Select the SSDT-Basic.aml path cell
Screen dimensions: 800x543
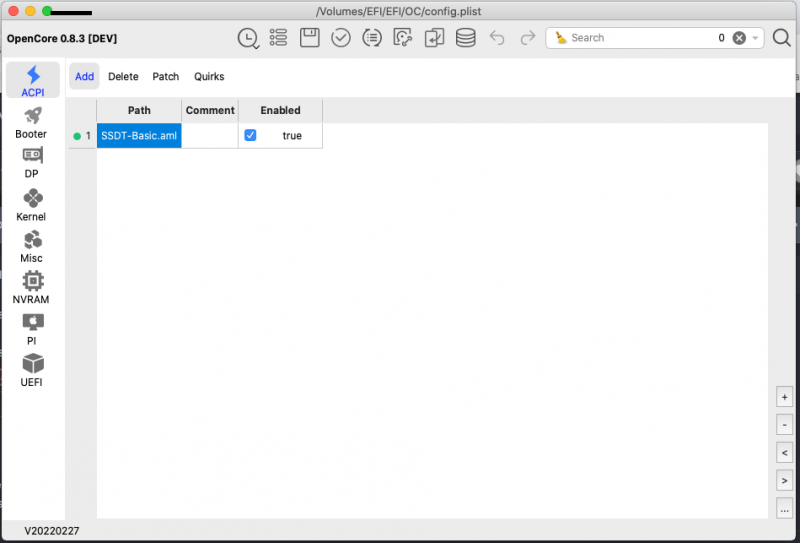(x=139, y=136)
